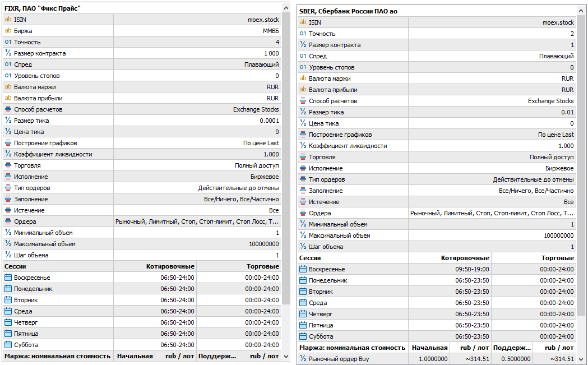Click Уровень стопов row in SBER panel
Viewport: 588px width, 365px height.
pyautogui.click(x=437, y=67)
